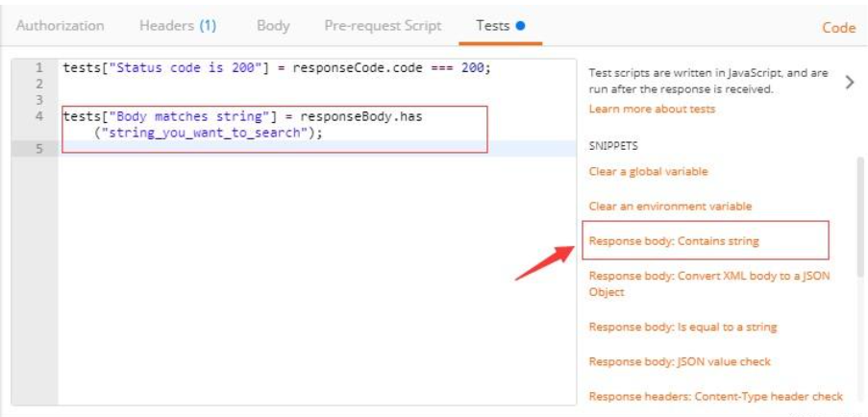
Task: Place cursor on editor line 5
Action: pyautogui.click(x=316, y=149)
